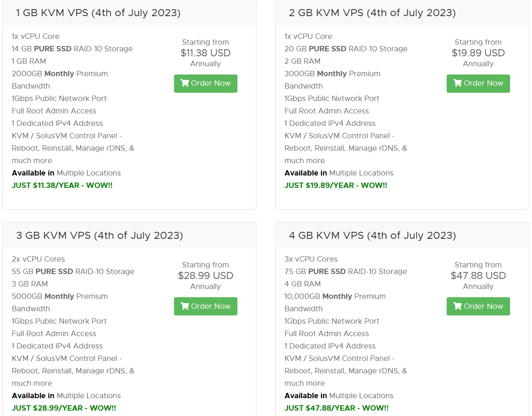
Task: Click 14 GB PURE SSD storage line
Action: click(72, 49)
